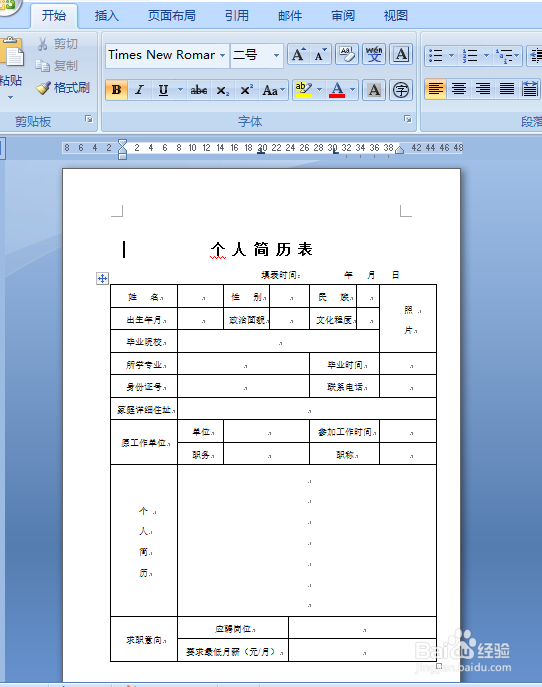Click the Character Border icon
542x687 pixels.
(401, 55)
